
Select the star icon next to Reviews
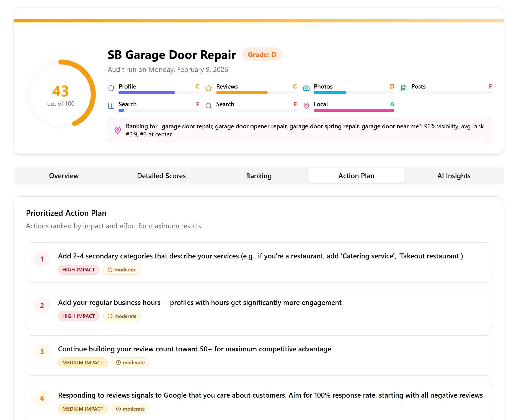208,88
